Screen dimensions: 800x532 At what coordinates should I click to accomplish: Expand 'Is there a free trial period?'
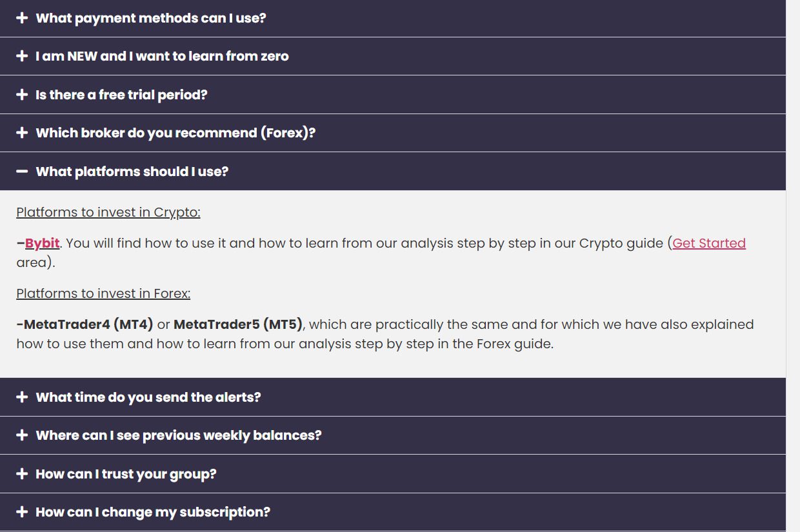point(393,95)
